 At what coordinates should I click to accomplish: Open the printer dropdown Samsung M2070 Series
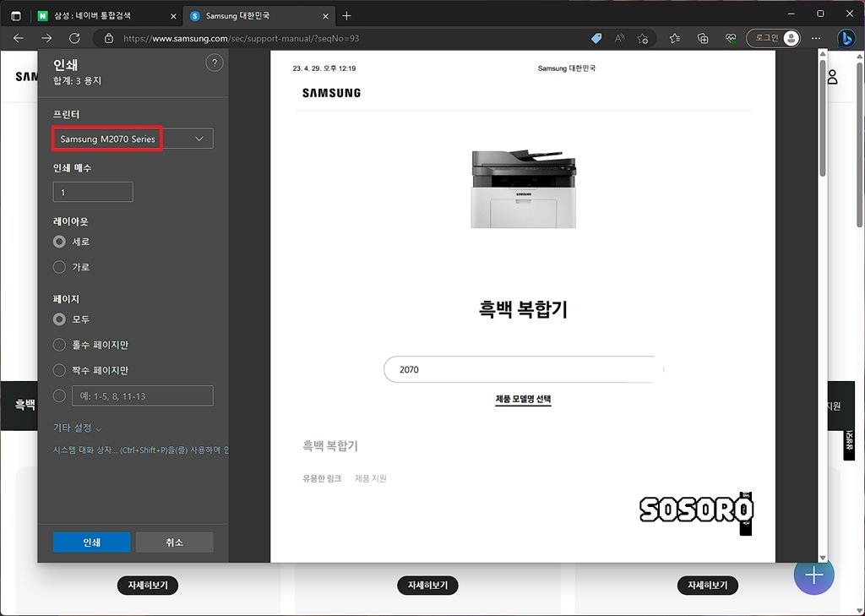coord(133,139)
